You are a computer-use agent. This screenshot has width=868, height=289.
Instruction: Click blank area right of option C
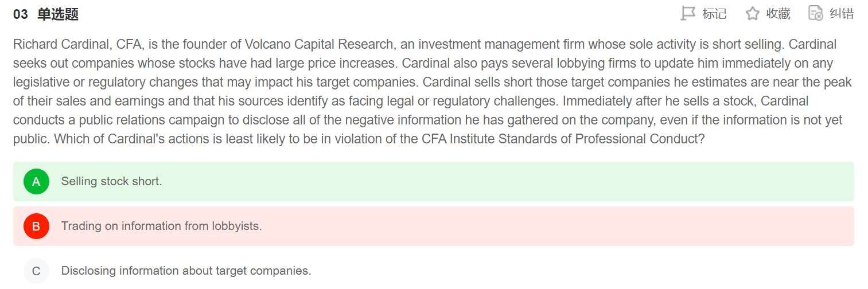574,271
